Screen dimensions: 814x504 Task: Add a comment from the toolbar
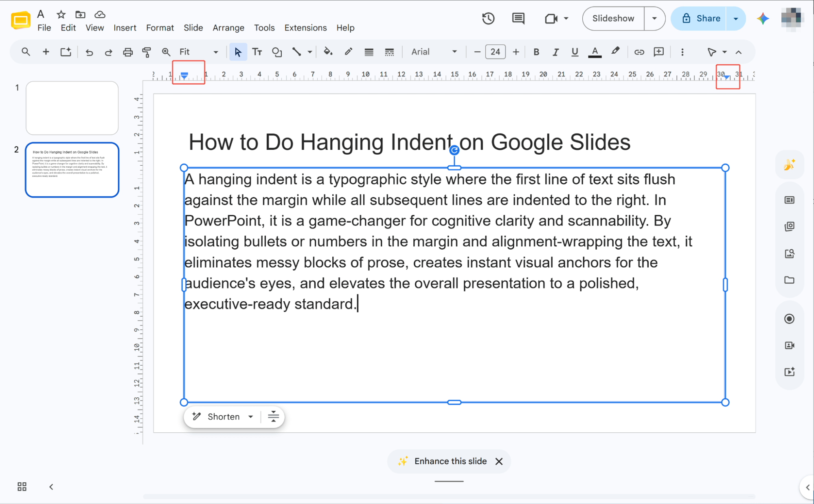pos(658,52)
